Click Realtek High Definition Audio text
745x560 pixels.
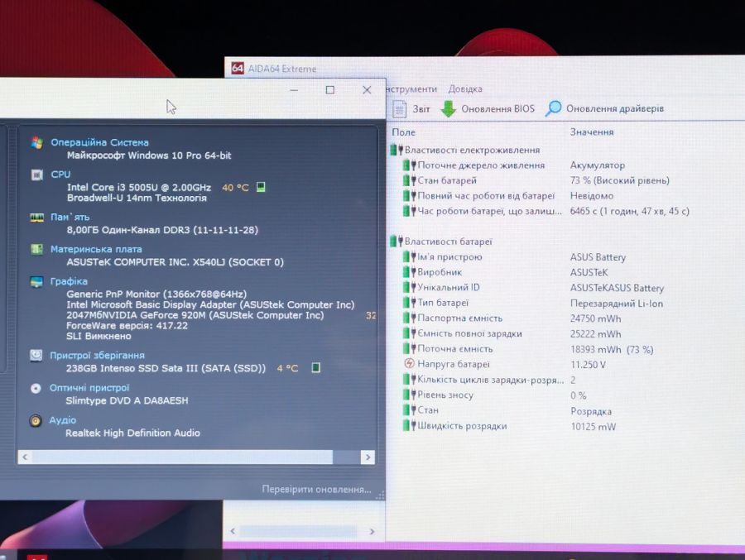pos(132,433)
